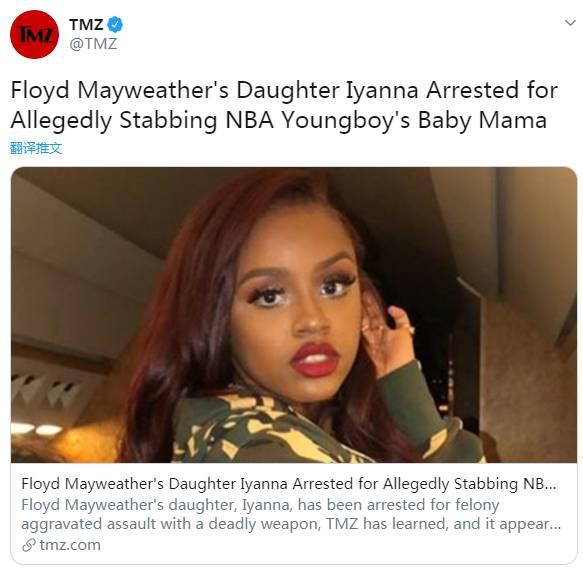Open the article preview photo thumbnail
Screen dimensions: 583x573
294,315
